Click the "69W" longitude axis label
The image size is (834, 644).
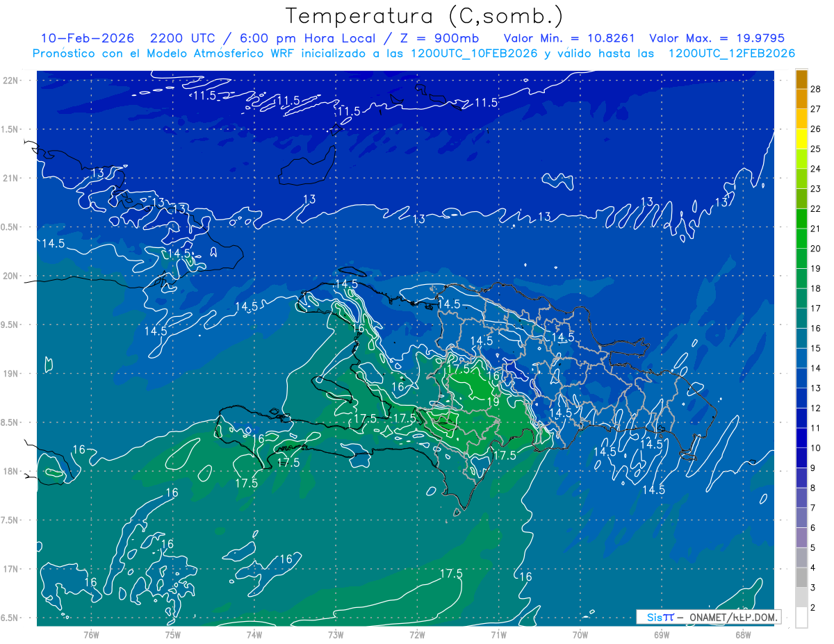click(662, 634)
